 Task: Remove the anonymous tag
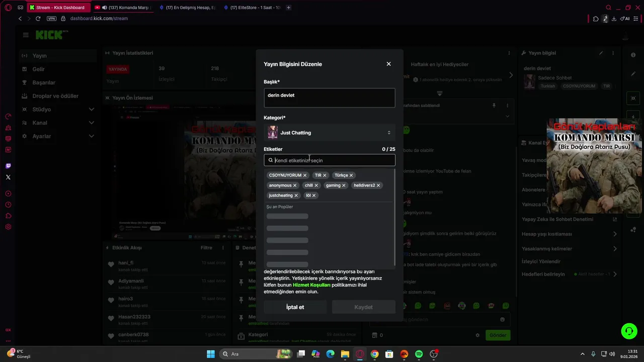coord(295,186)
